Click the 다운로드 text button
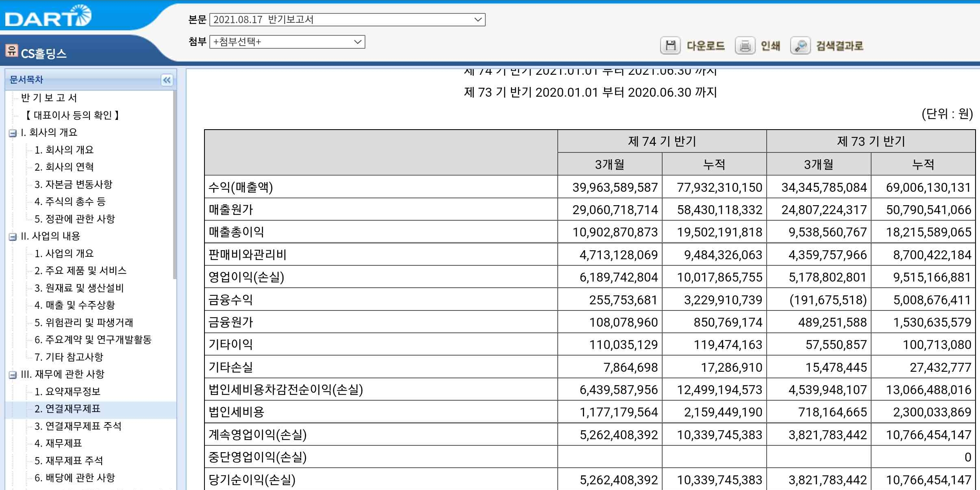This screenshot has width=980, height=490. click(x=706, y=46)
